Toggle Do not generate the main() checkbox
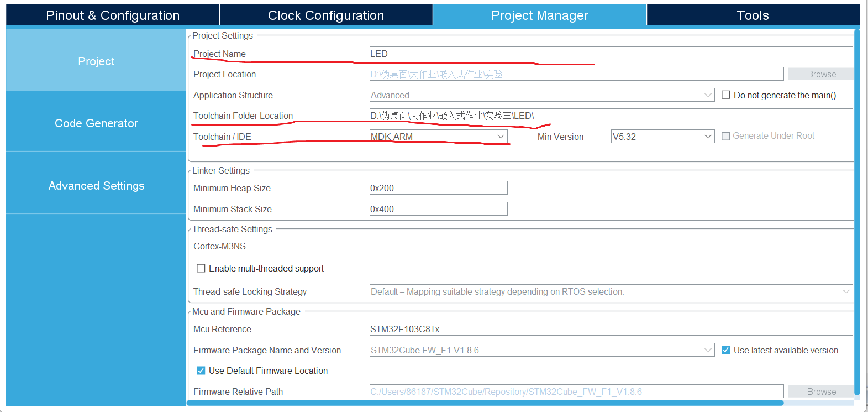The width and height of the screenshot is (868, 412). tap(726, 95)
